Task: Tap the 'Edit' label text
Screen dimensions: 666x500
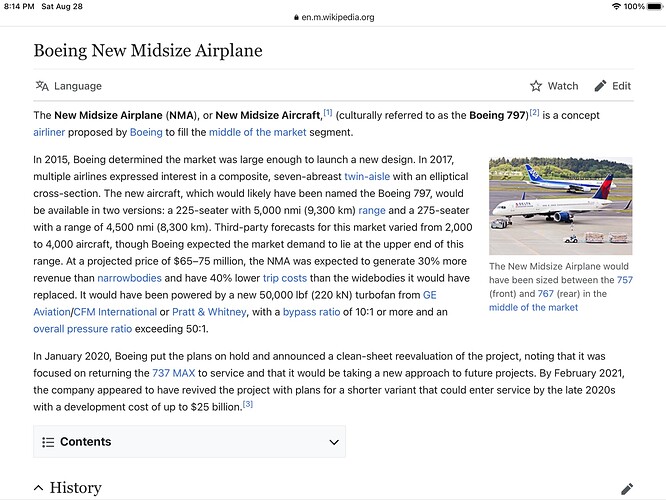Action: (x=621, y=86)
